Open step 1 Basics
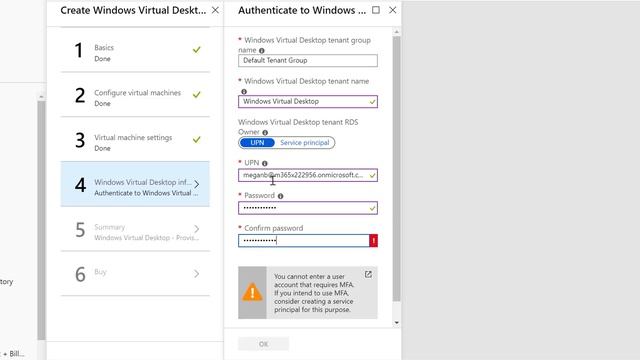The width and height of the screenshot is (640, 360). point(135,50)
